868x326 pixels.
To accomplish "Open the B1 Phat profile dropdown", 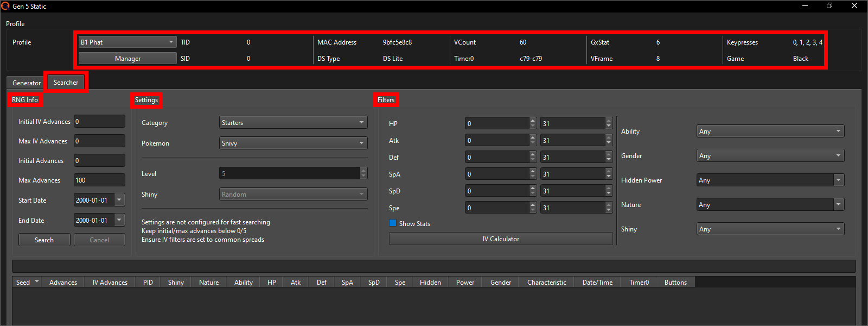I will (127, 42).
